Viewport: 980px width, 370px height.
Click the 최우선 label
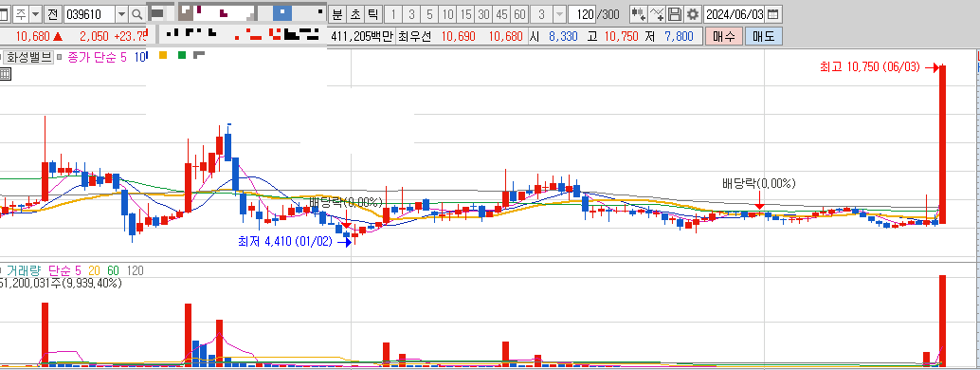(415, 36)
